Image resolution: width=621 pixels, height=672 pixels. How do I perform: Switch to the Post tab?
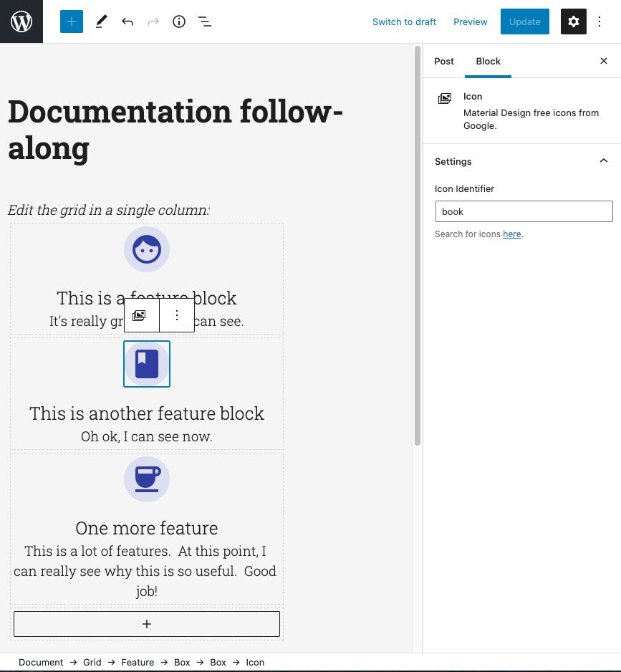click(x=444, y=61)
